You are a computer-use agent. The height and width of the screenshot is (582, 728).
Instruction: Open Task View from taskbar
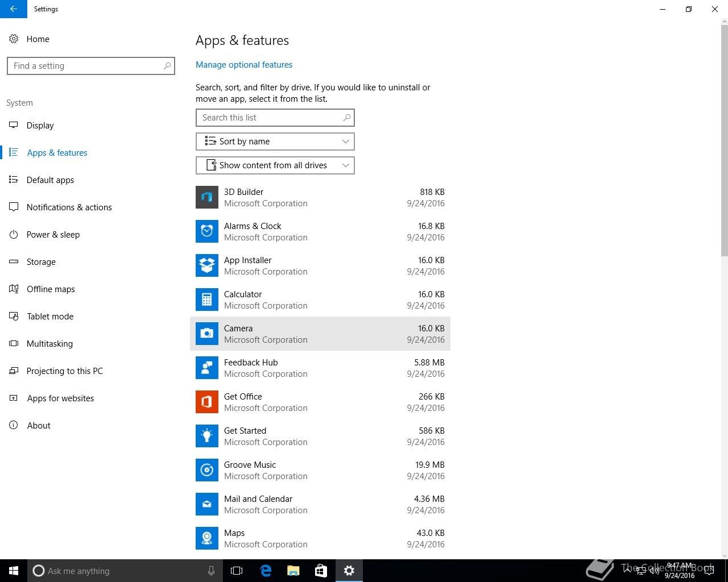click(x=237, y=571)
